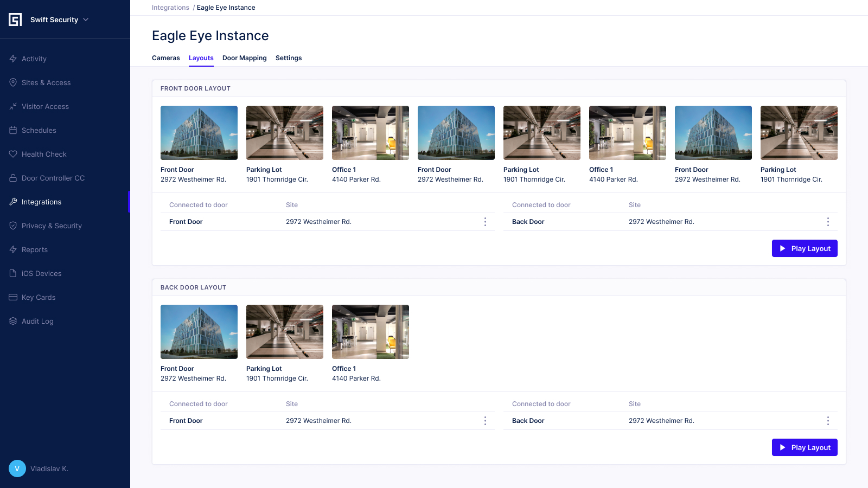Open Schedules via its calendar icon
The width and height of the screenshot is (868, 488).
point(13,130)
